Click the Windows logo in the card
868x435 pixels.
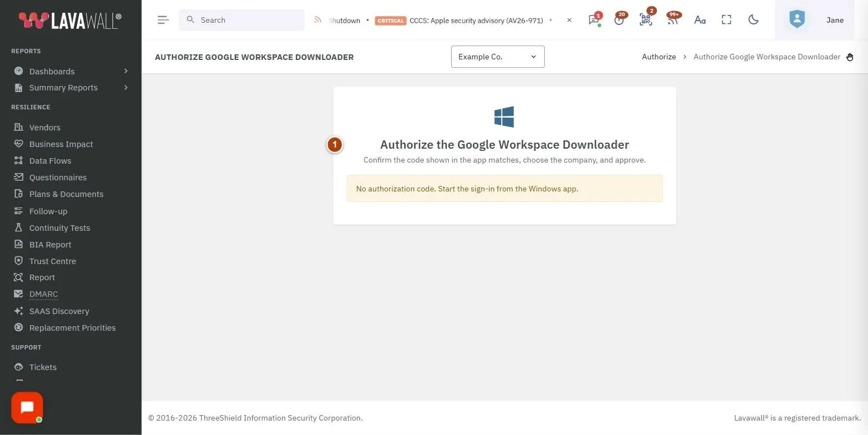point(504,117)
